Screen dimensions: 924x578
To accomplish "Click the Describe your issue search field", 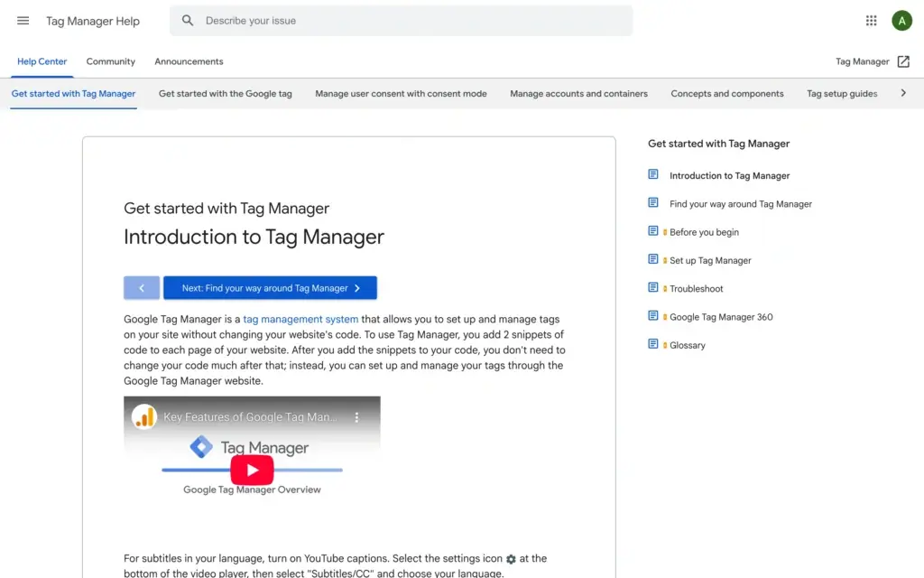I will 402,21.
